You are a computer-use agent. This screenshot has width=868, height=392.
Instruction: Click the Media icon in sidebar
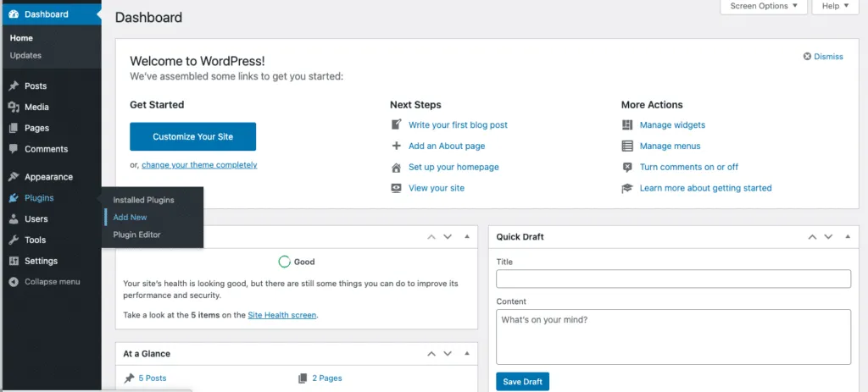[14, 108]
